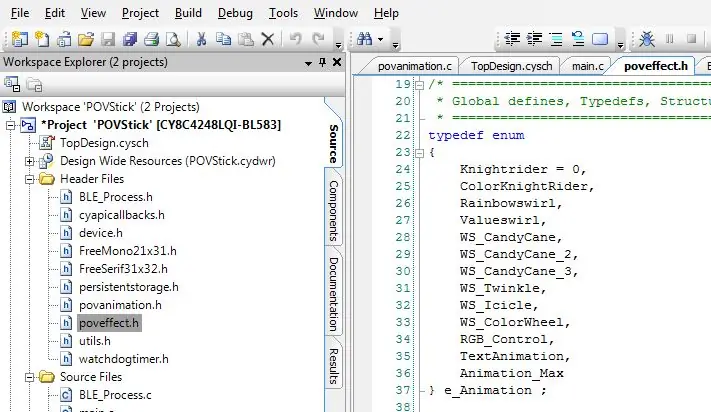Click the Pause execution icon
Screen dimensions: 711x412
669,39
